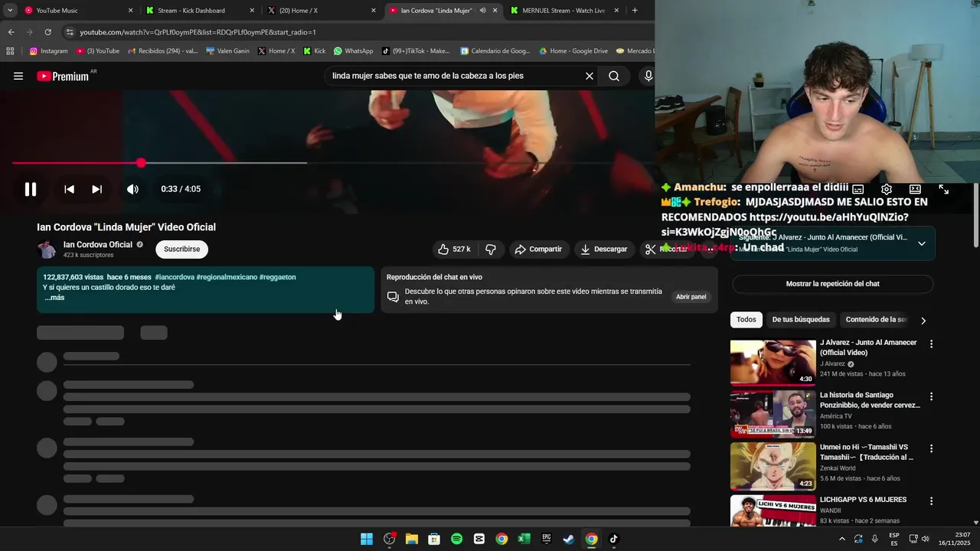Open Excel from taskbar
The image size is (980, 551).
tap(524, 539)
